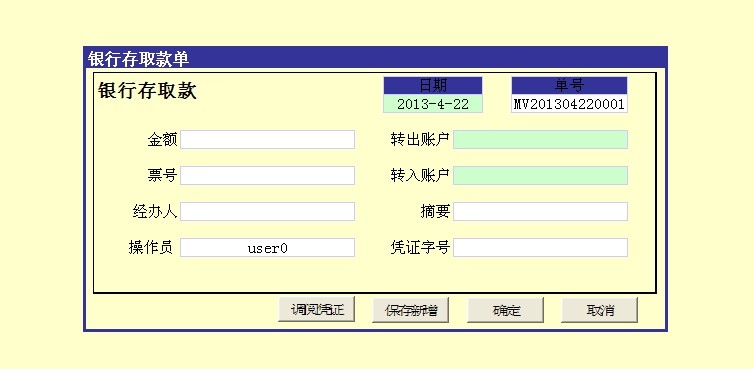
Task: Click the 调阅凭证 button
Action: tap(317, 310)
